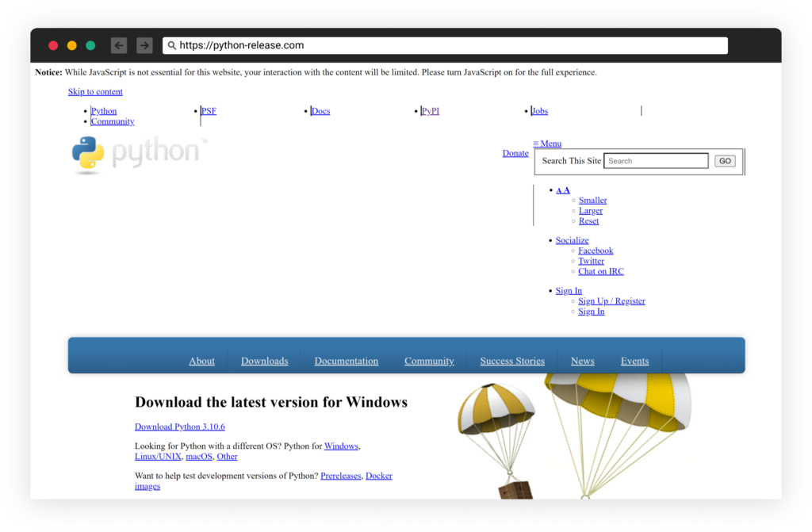Image resolution: width=812 pixels, height=532 pixels.
Task: Click the 'Download the latest version for Windows' heading
Action: click(271, 402)
